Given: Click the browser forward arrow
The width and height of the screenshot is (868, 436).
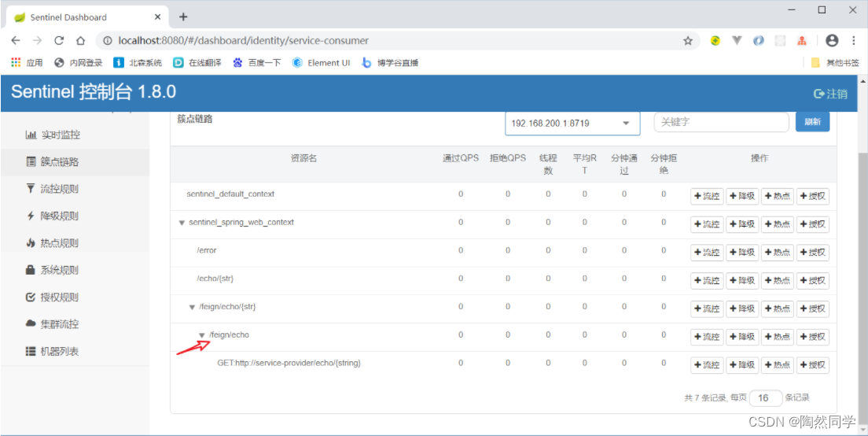Looking at the screenshot, I should (x=37, y=40).
